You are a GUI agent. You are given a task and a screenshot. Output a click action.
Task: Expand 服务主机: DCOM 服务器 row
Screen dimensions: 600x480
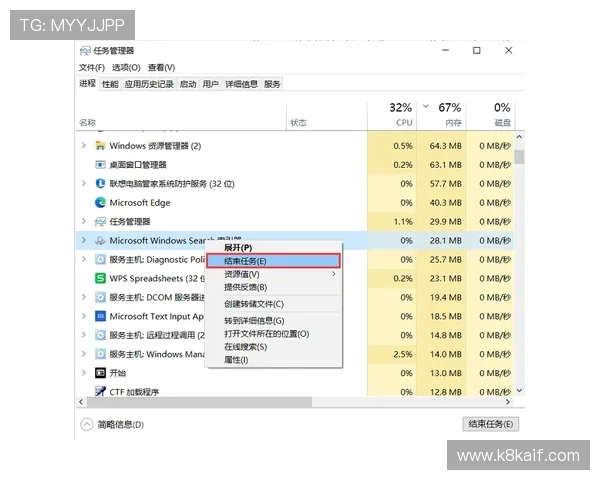click(x=84, y=297)
